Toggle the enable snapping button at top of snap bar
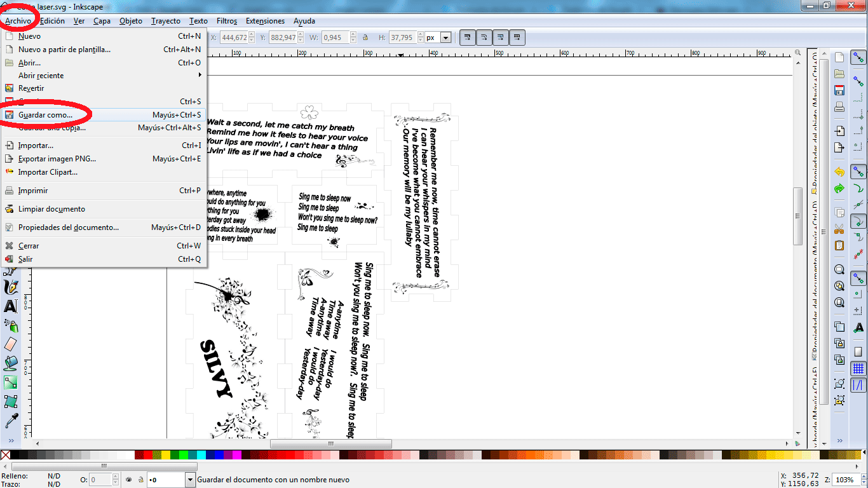The width and height of the screenshot is (868, 488). (x=858, y=58)
